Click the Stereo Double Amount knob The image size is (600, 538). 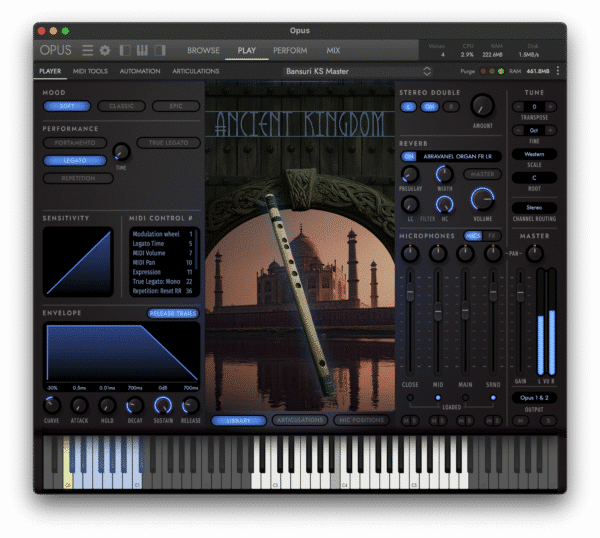[x=482, y=106]
